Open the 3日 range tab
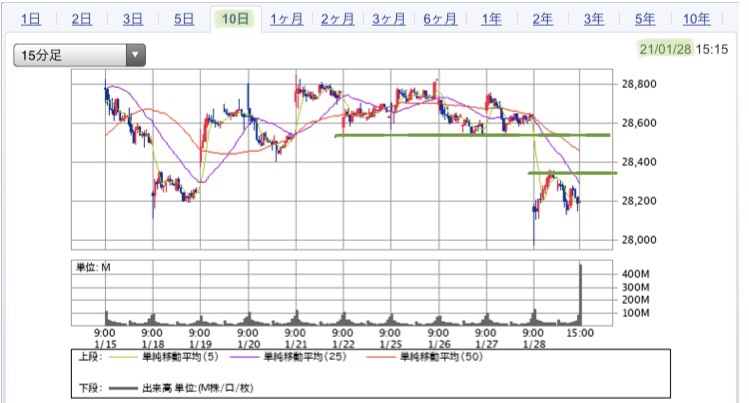749x403 pixels. (x=133, y=19)
